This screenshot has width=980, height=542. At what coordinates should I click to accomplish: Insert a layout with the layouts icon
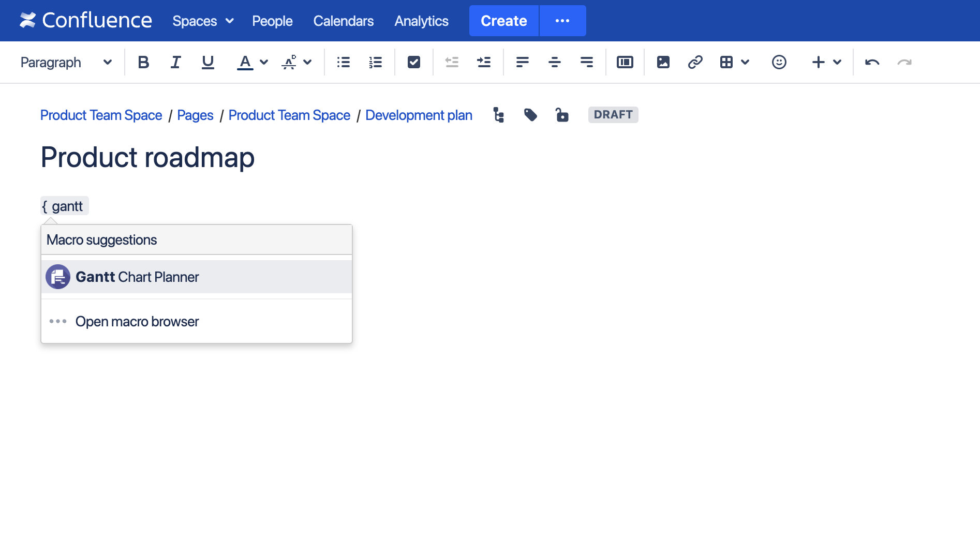[x=625, y=62]
